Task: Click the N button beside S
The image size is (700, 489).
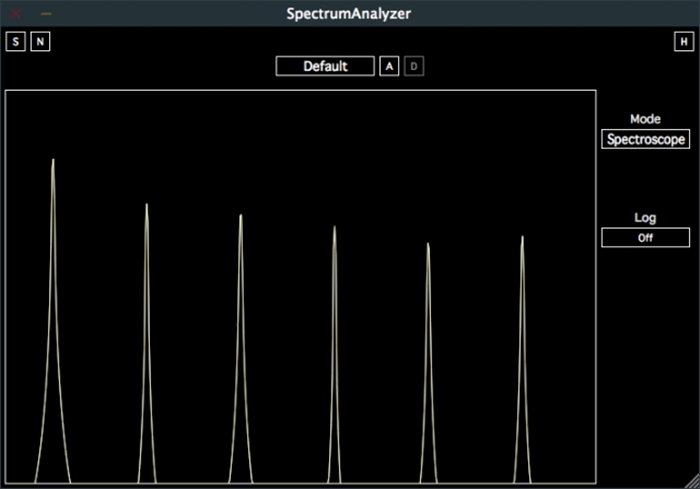Action: pyautogui.click(x=39, y=41)
